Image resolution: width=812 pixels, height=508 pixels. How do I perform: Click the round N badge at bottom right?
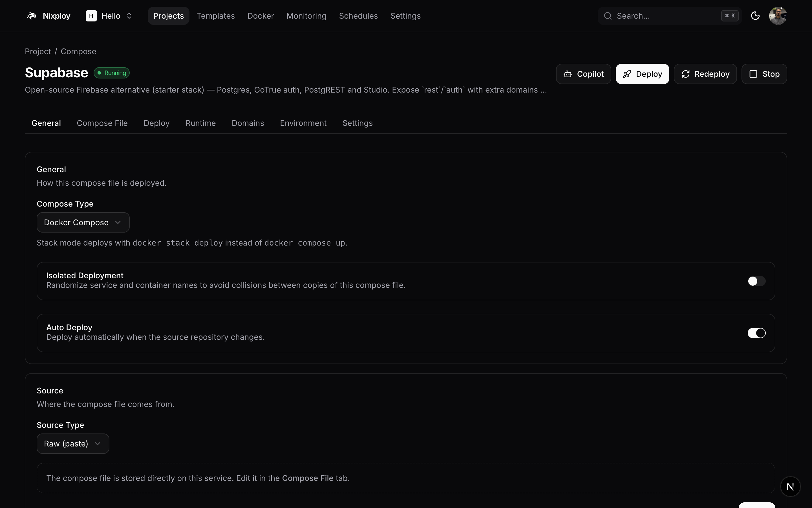click(790, 487)
